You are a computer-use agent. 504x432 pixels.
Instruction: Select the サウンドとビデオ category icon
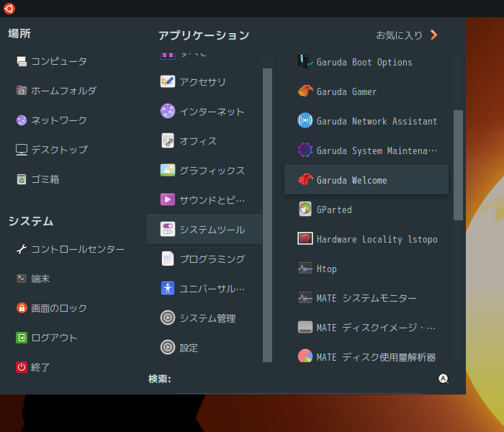(x=168, y=199)
